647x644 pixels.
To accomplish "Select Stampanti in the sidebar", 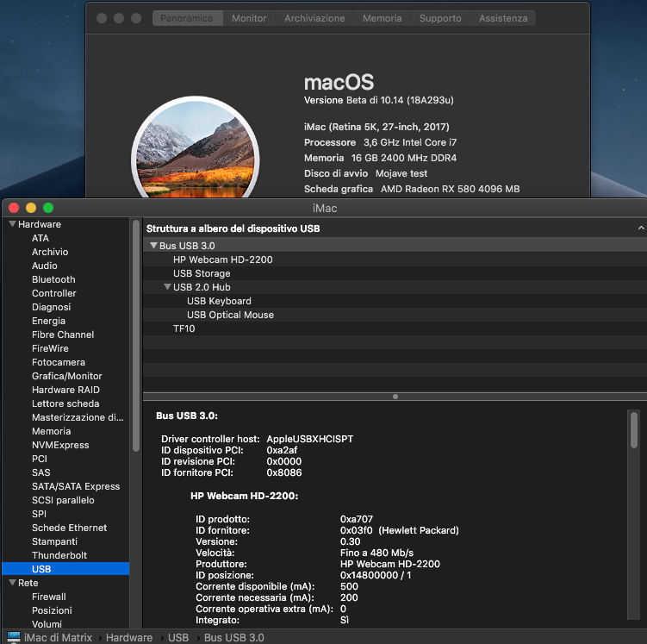I will 54,541.
